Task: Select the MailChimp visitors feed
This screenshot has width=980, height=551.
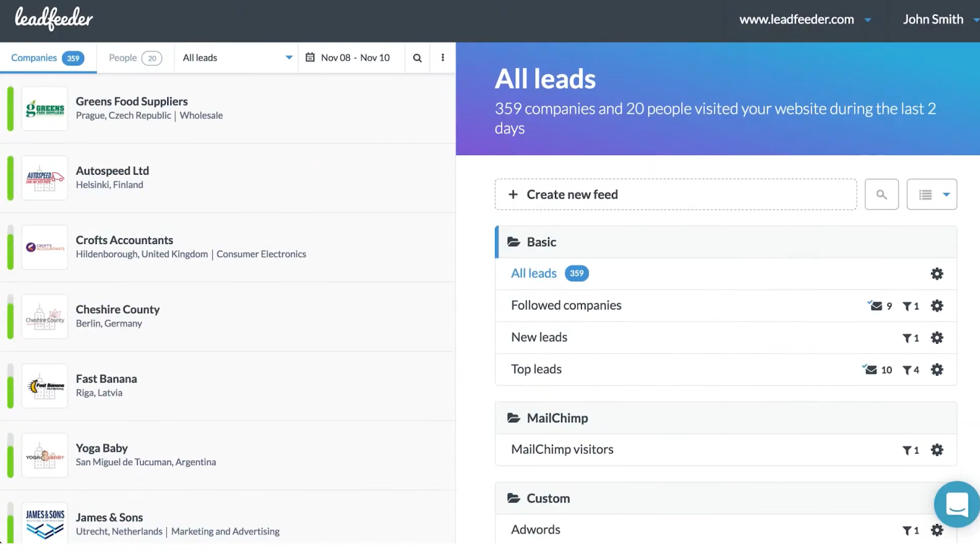Action: 562,449
